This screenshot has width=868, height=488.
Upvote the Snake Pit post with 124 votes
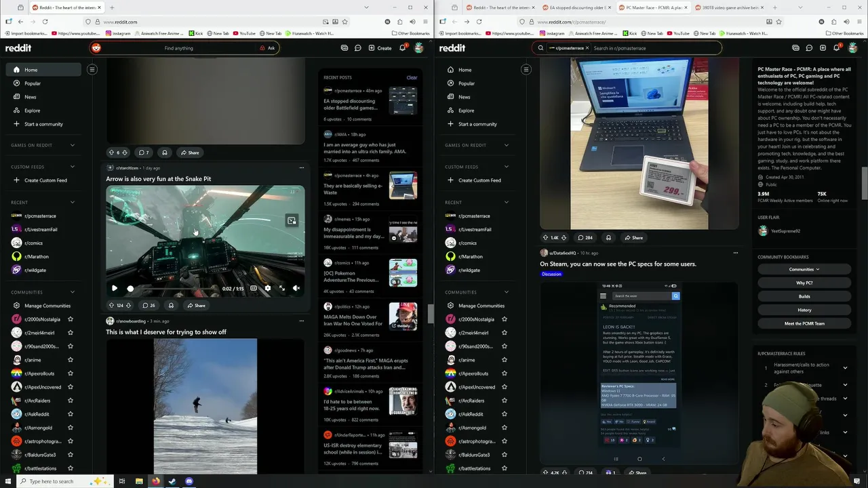tap(111, 305)
